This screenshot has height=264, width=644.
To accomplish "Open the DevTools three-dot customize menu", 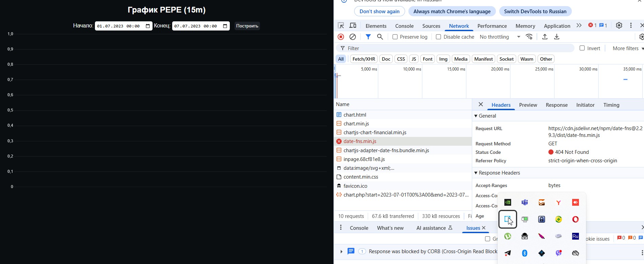I will point(631,25).
